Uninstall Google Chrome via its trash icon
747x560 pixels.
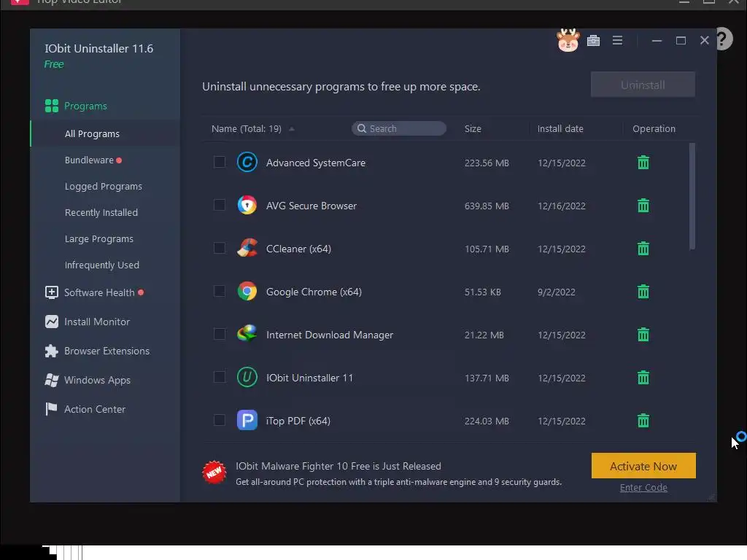click(x=643, y=292)
